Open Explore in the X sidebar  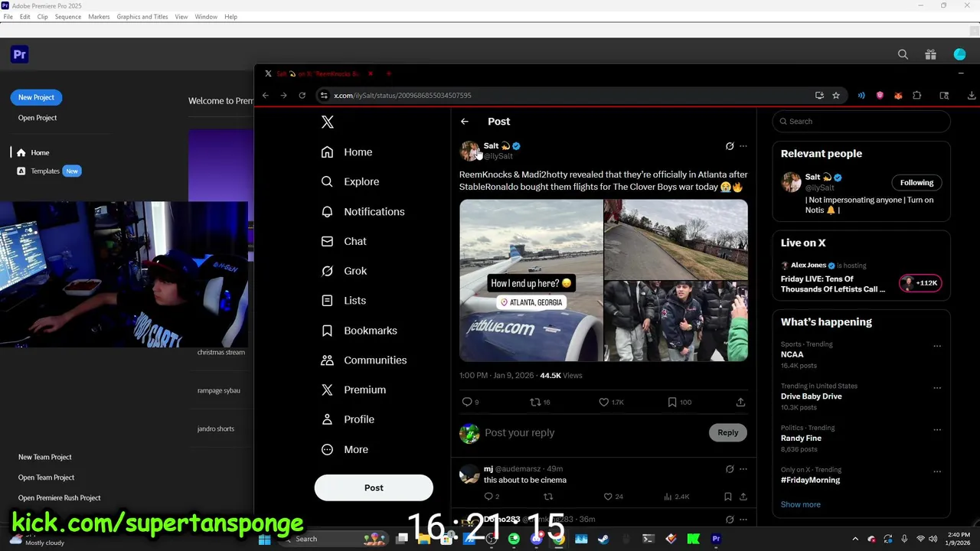(350, 182)
